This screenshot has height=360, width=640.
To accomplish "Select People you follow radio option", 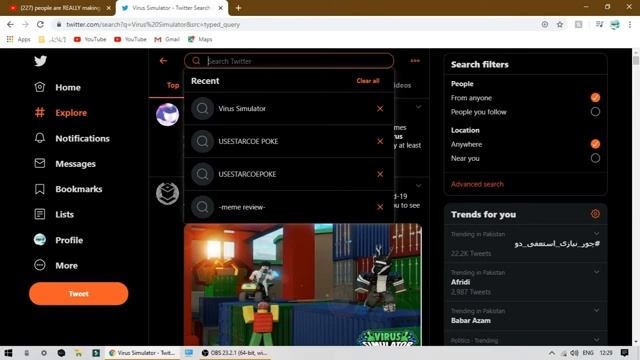I will click(x=595, y=112).
